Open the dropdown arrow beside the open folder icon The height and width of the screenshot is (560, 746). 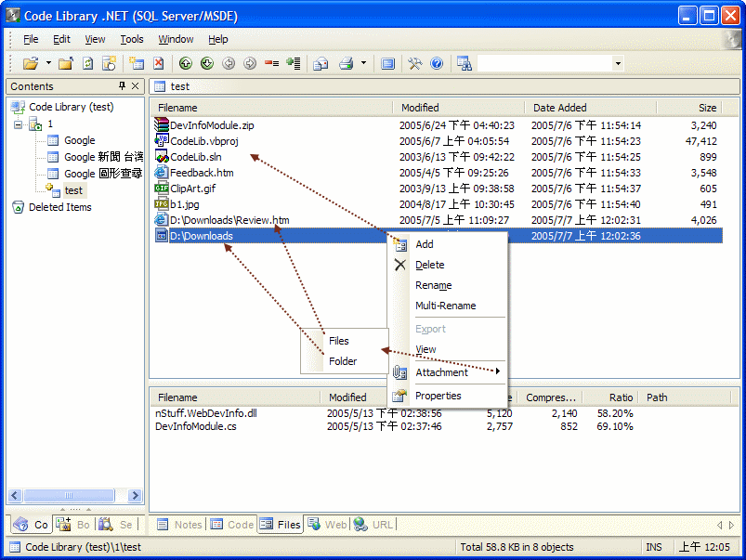pyautogui.click(x=48, y=63)
